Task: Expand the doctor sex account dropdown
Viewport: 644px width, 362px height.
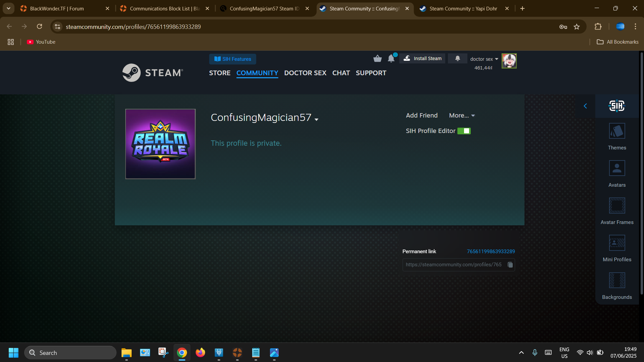Action: tap(484, 59)
